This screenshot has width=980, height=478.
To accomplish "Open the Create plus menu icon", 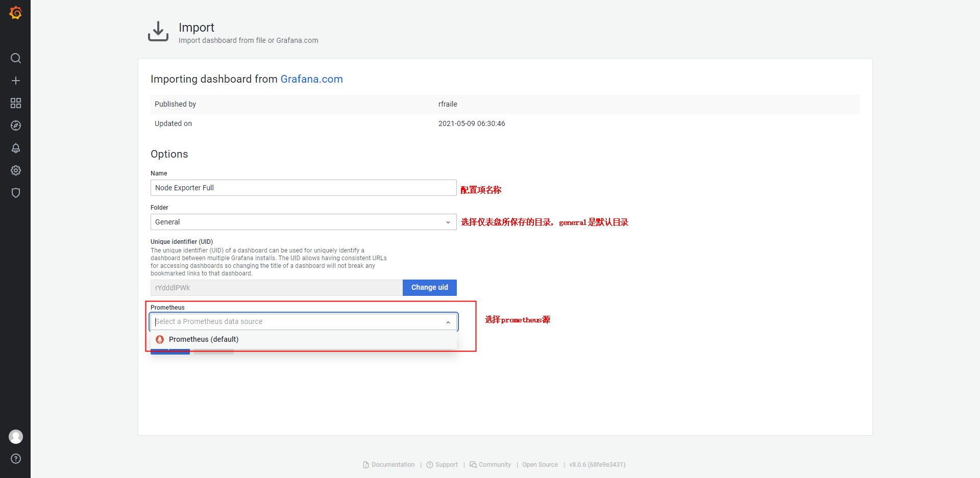I will point(16,81).
